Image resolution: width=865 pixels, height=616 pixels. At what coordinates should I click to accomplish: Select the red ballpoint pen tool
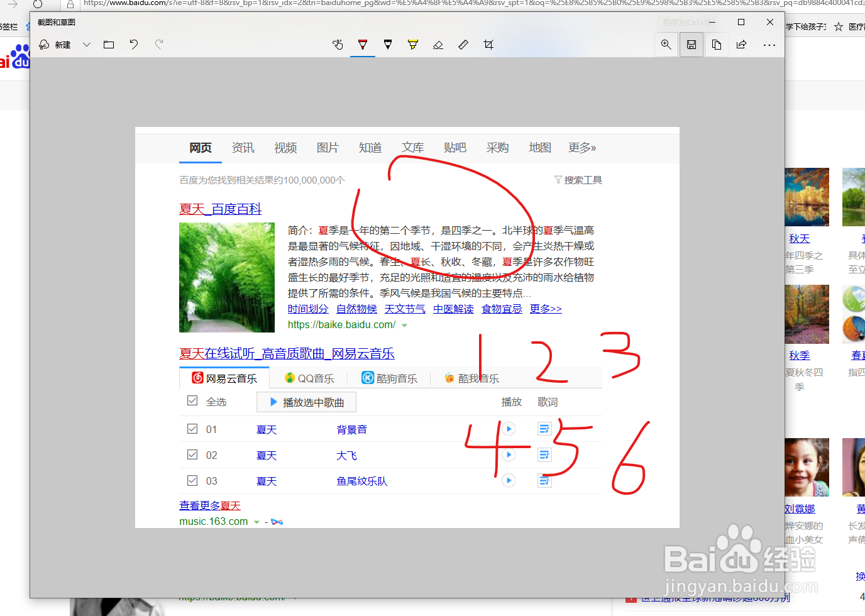(x=363, y=45)
